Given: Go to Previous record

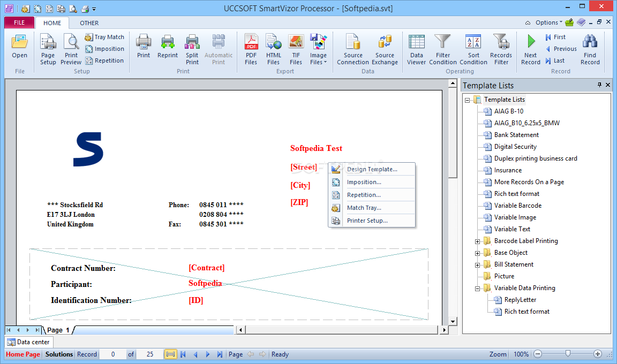Looking at the screenshot, I should [561, 49].
